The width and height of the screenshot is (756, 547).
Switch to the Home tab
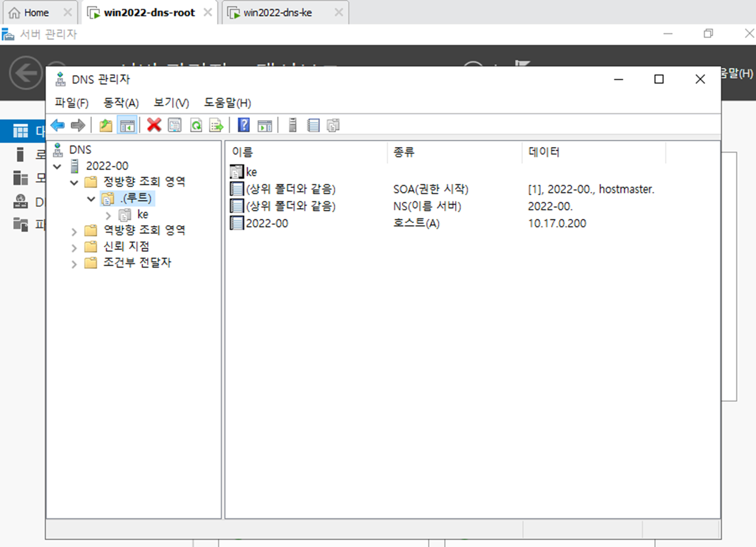click(36, 13)
